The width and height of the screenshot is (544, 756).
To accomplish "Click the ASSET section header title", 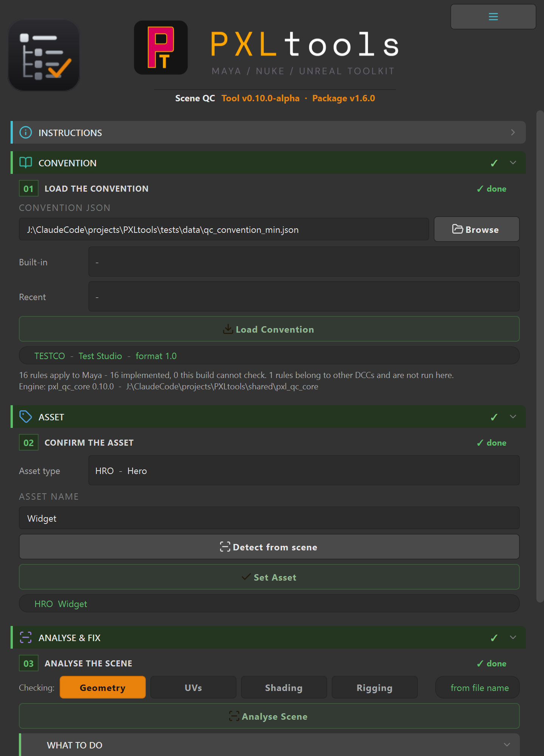I will click(51, 417).
